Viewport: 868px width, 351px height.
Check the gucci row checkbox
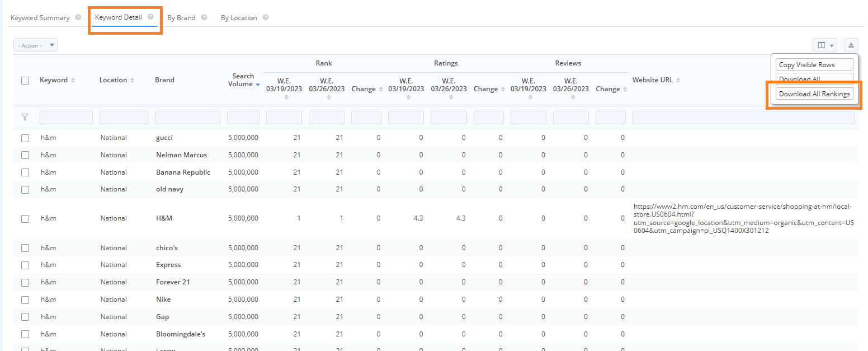point(25,138)
